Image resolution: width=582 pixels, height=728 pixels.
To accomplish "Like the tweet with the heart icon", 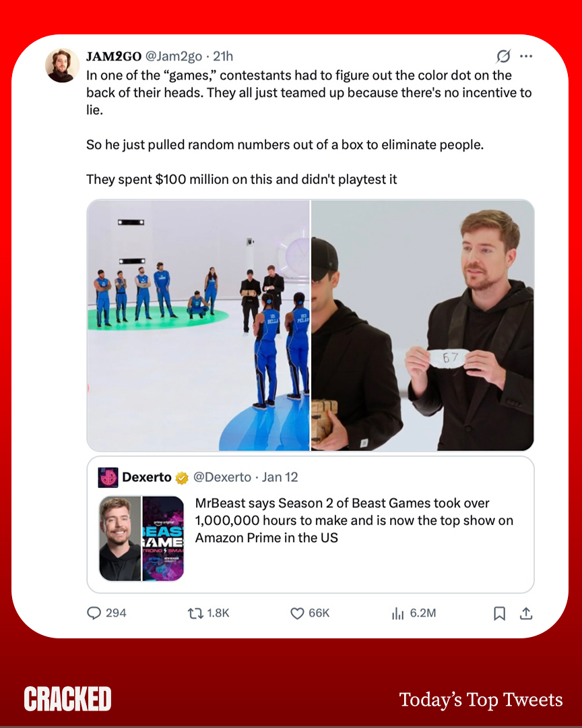I will (x=297, y=613).
